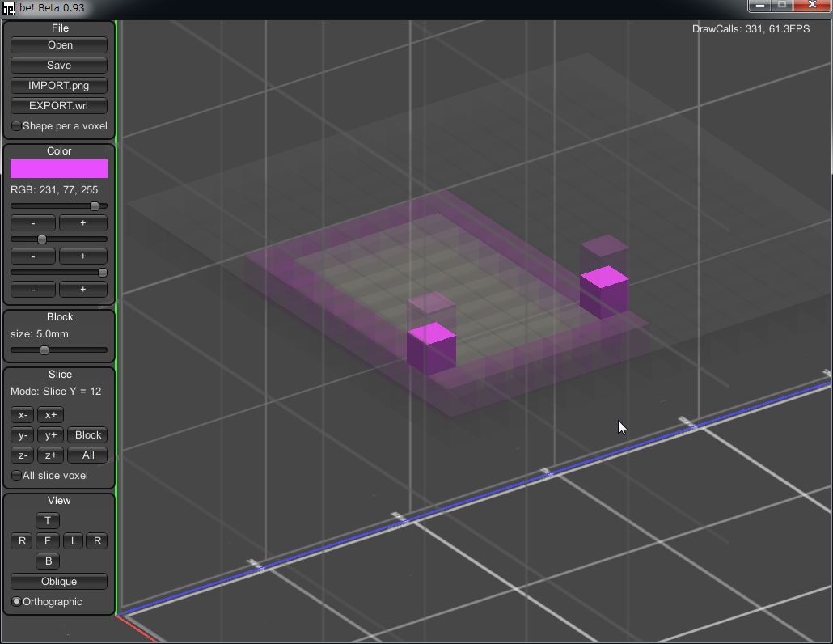
Task: Toggle the 'All slice voxel' checkbox
Action: [17, 476]
